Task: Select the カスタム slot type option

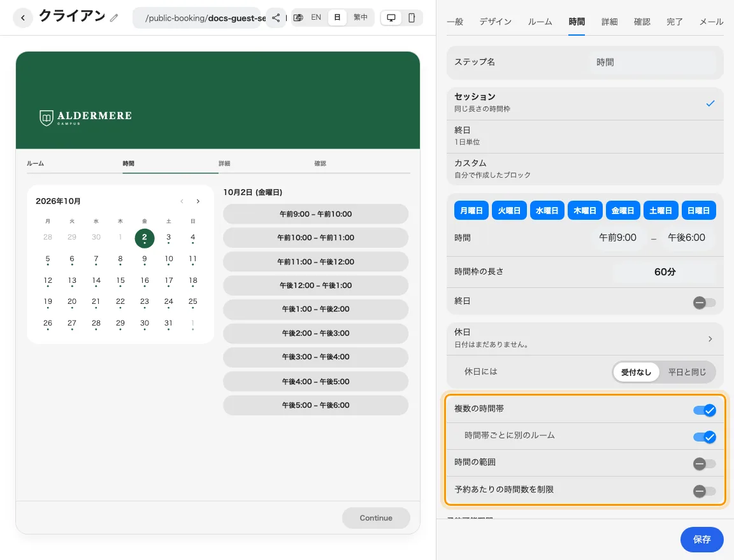Action: [585, 169]
